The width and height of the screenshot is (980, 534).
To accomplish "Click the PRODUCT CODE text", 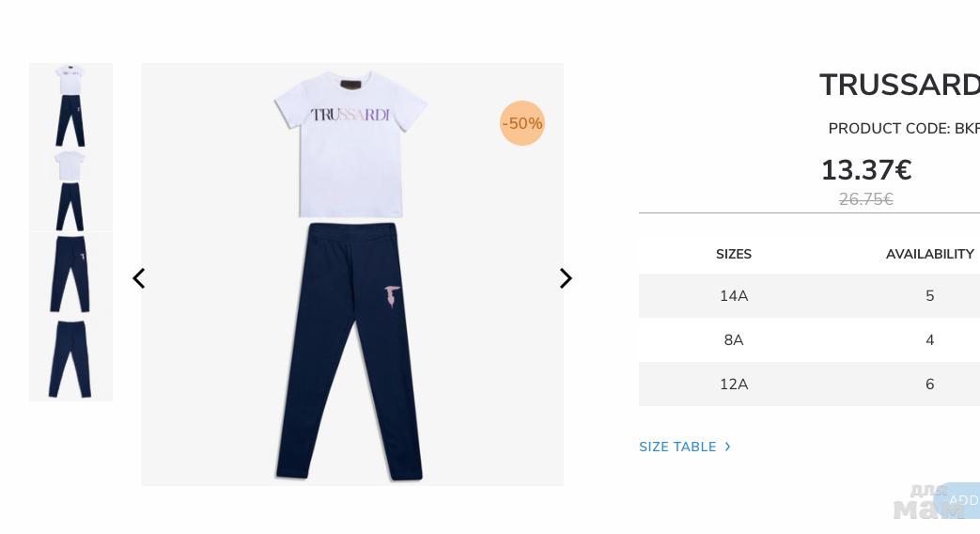I will 904,128.
